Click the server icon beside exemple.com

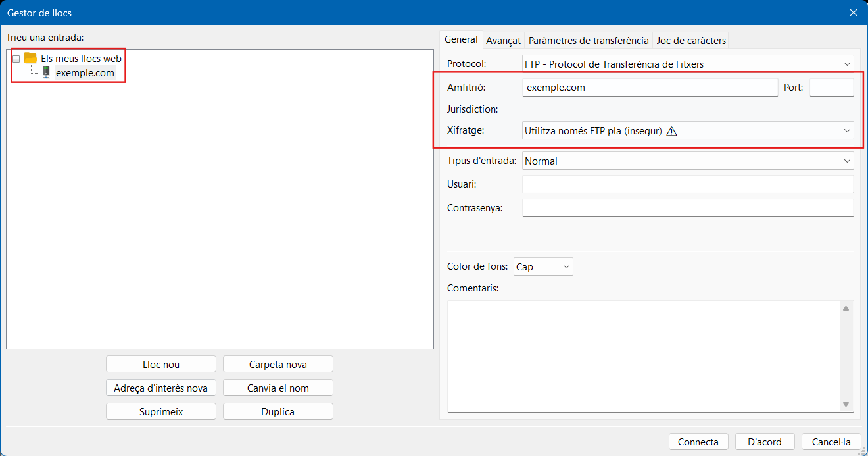46,72
